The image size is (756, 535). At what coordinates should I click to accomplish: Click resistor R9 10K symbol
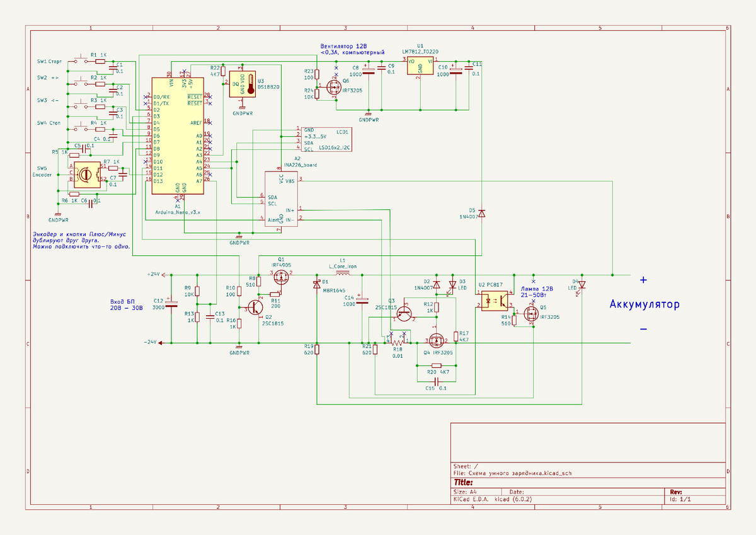[197, 291]
